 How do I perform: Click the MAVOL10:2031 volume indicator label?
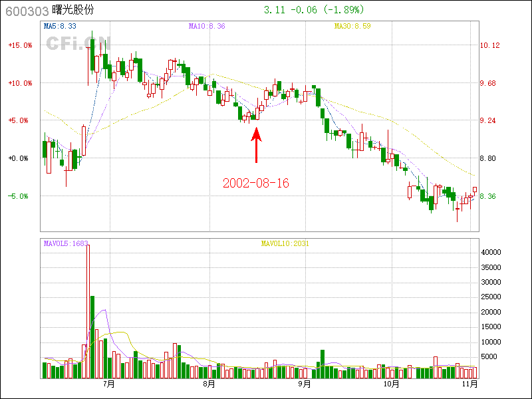(x=285, y=243)
